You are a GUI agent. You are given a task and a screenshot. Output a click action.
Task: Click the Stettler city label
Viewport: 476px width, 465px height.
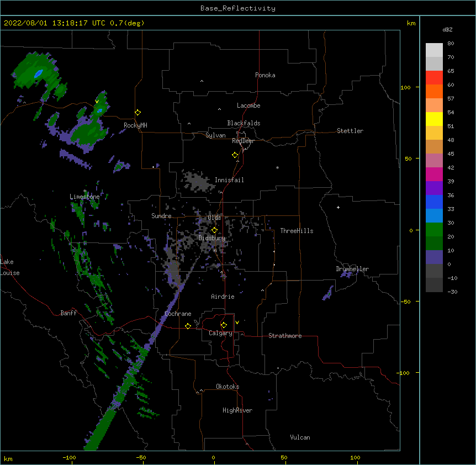coord(350,131)
